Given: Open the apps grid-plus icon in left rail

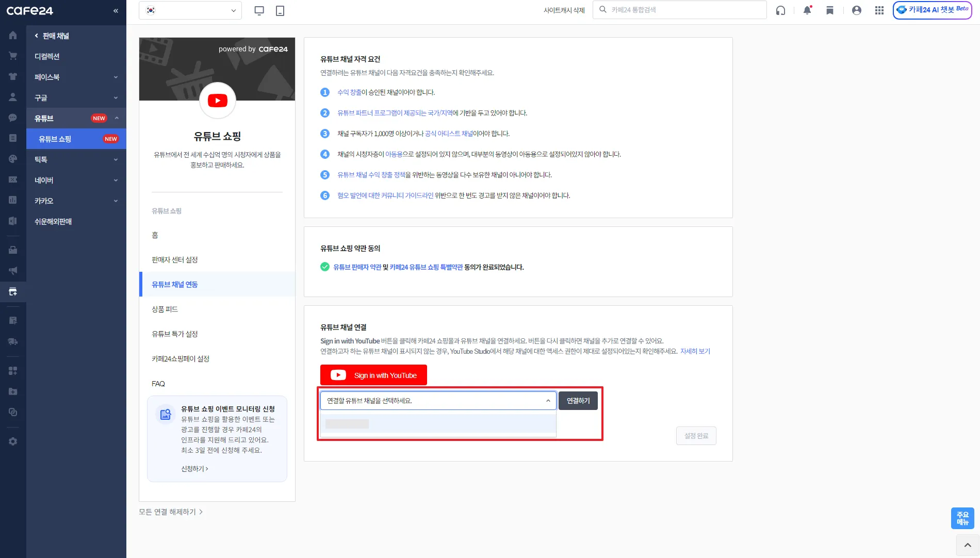Looking at the screenshot, I should point(13,371).
